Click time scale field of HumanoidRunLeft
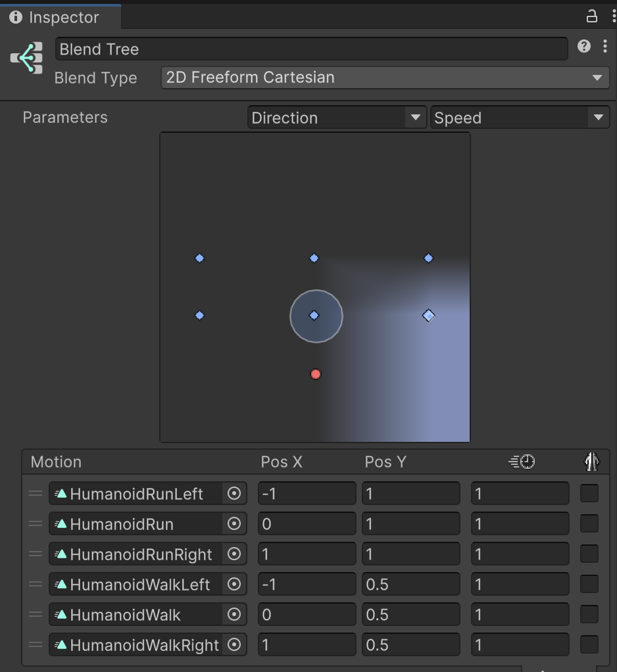The height and width of the screenshot is (672, 617). (x=520, y=493)
